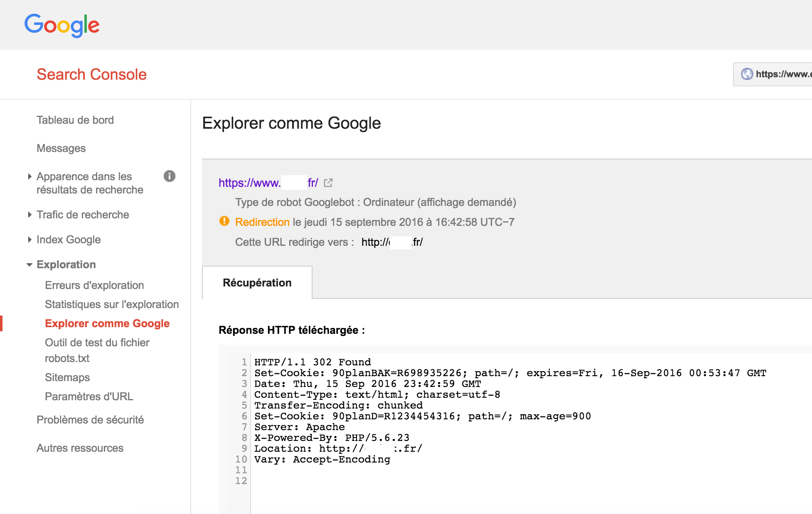Click the Location: http:// header line
812x514 pixels.
(338, 448)
